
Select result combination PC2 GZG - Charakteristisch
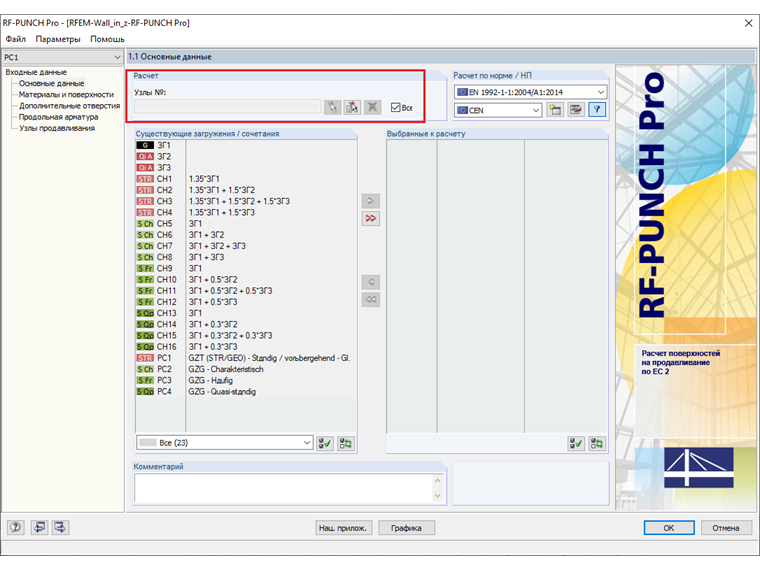point(246,369)
